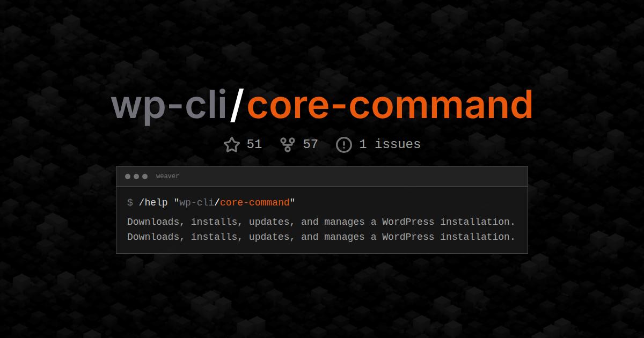
Task: Click the first "Downloads, installs" output line
Action: pos(321,222)
